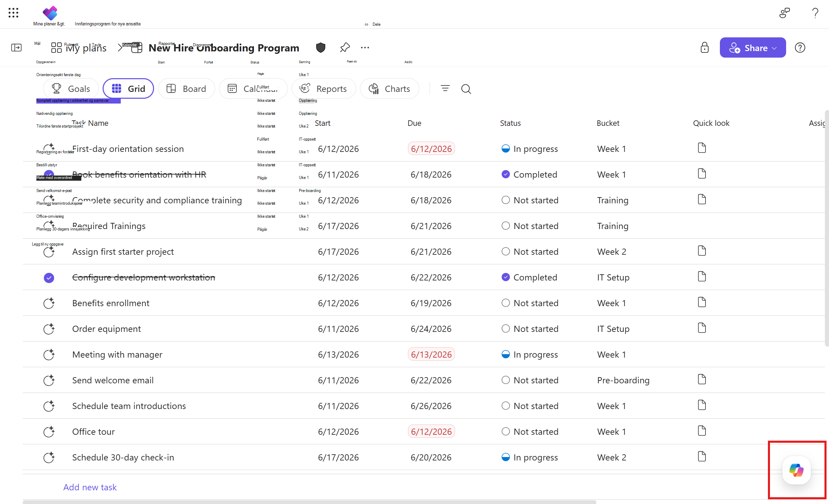Mark Assign first starter project complete
Viewport: 829px width, 504px height.
click(49, 252)
